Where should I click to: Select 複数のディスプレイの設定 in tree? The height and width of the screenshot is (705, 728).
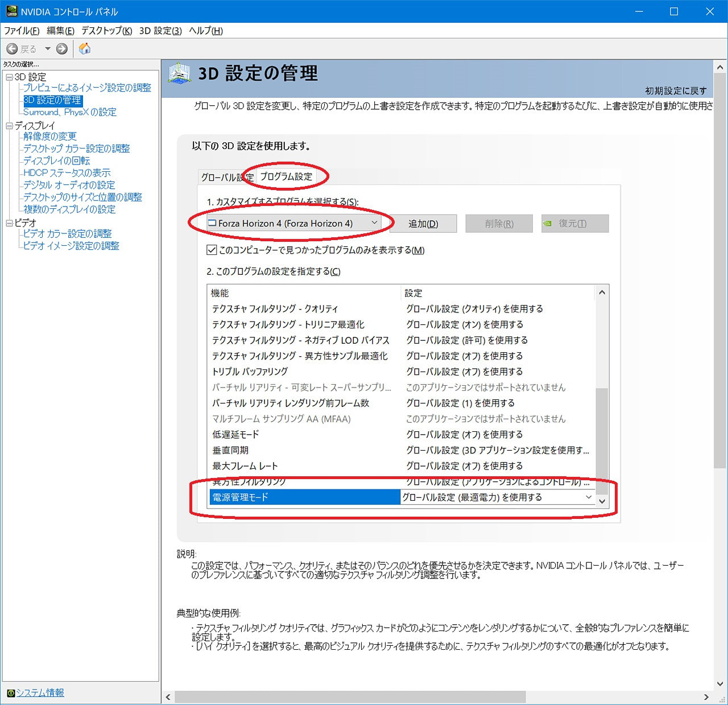point(69,209)
